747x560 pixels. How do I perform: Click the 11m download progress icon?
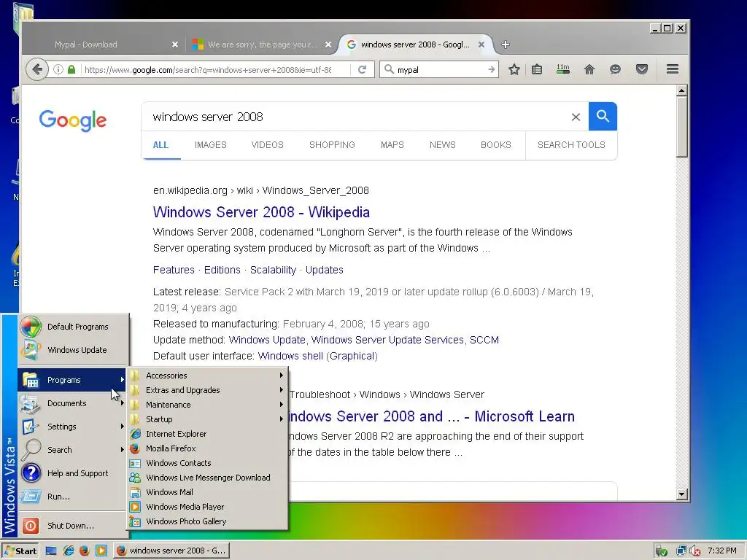562,69
